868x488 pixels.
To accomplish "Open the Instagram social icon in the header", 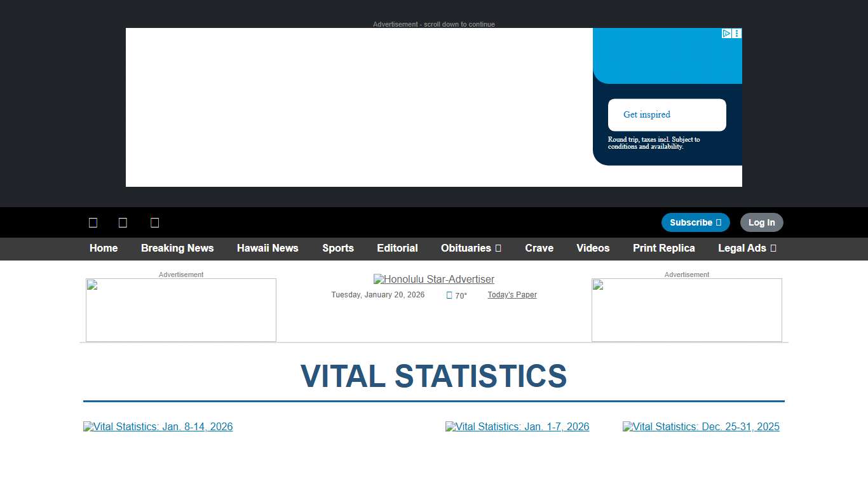I will point(154,222).
